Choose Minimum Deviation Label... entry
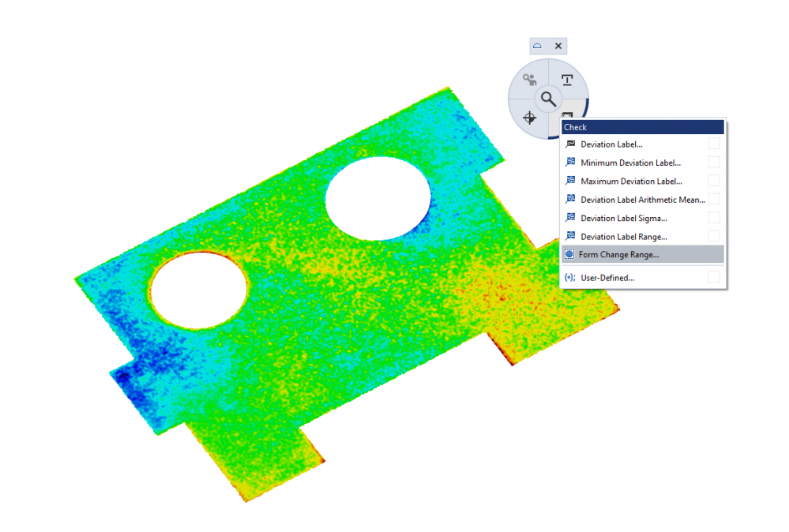Screen dimensions: 789x532 coord(643,163)
